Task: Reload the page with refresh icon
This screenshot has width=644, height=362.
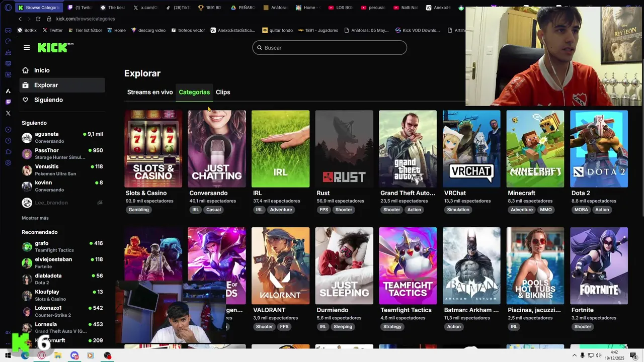Action: click(38, 19)
